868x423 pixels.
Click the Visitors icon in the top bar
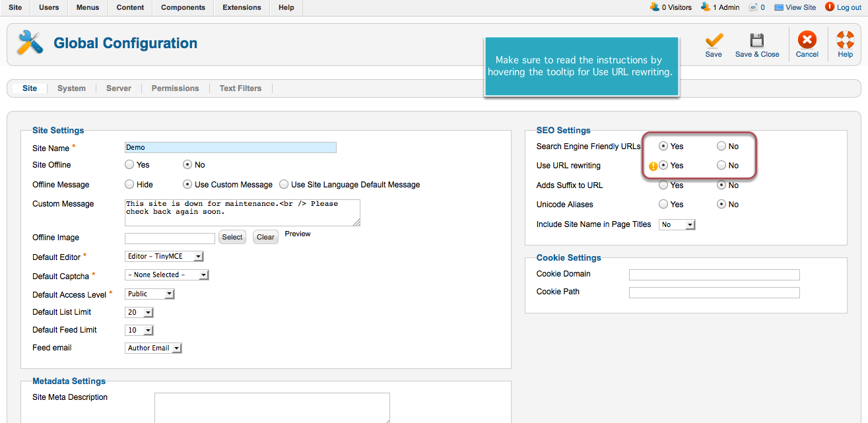coord(655,7)
